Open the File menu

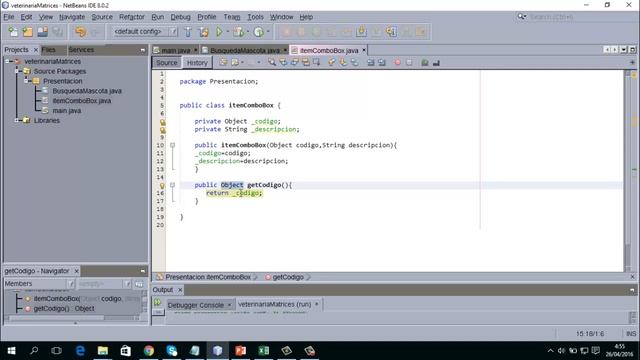tap(9, 17)
